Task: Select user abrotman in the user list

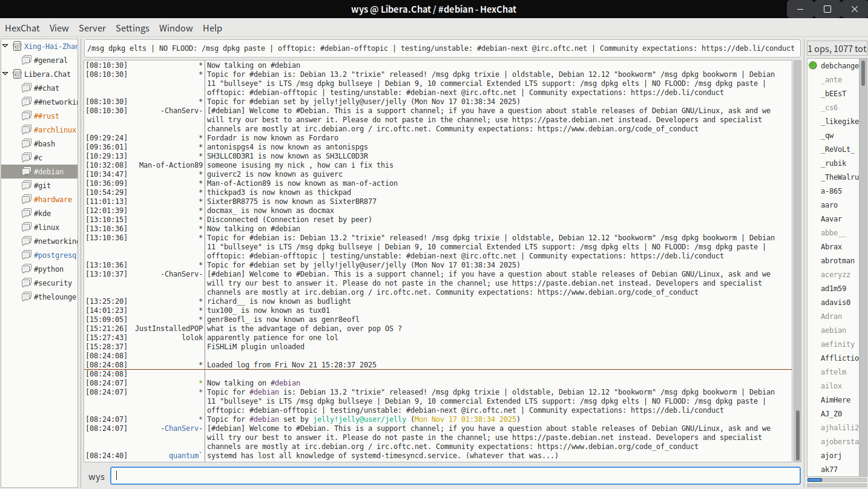Action: click(x=838, y=260)
